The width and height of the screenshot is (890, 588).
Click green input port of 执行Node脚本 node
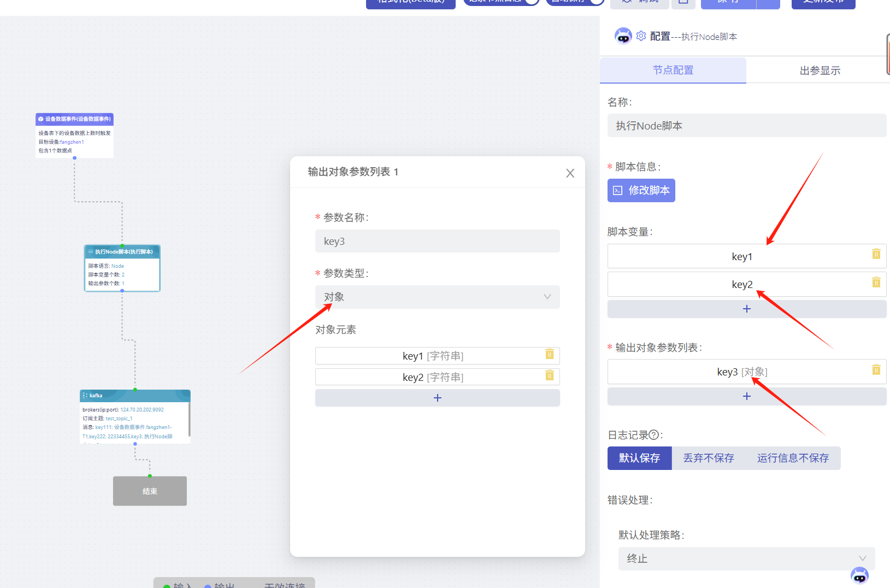pos(122,245)
